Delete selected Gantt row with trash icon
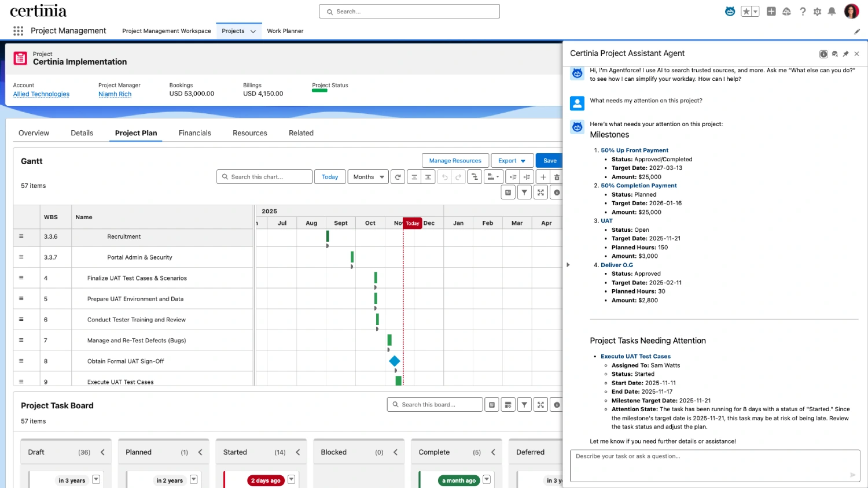Screen dimensions: 868x488 (556, 176)
